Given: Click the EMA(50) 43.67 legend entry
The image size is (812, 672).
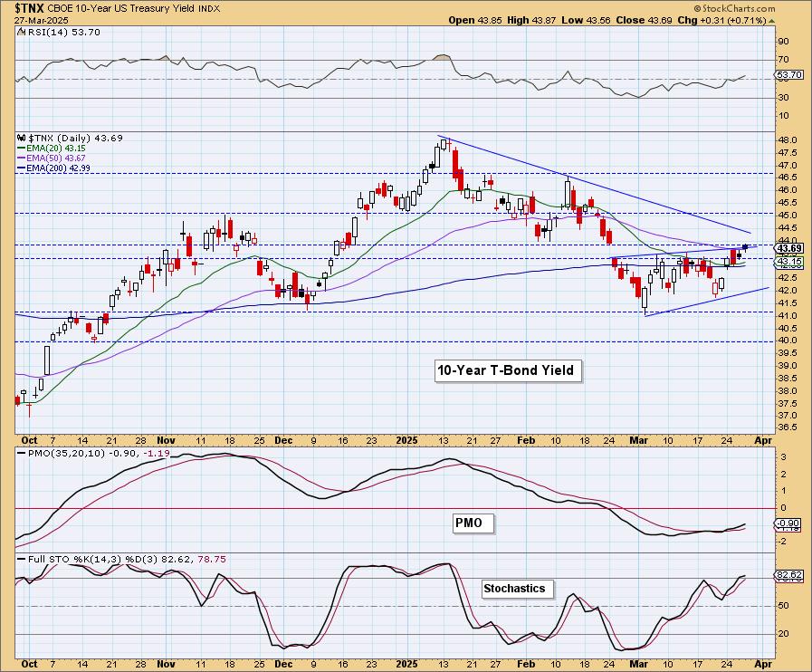Looking at the screenshot, I should [x=56, y=158].
